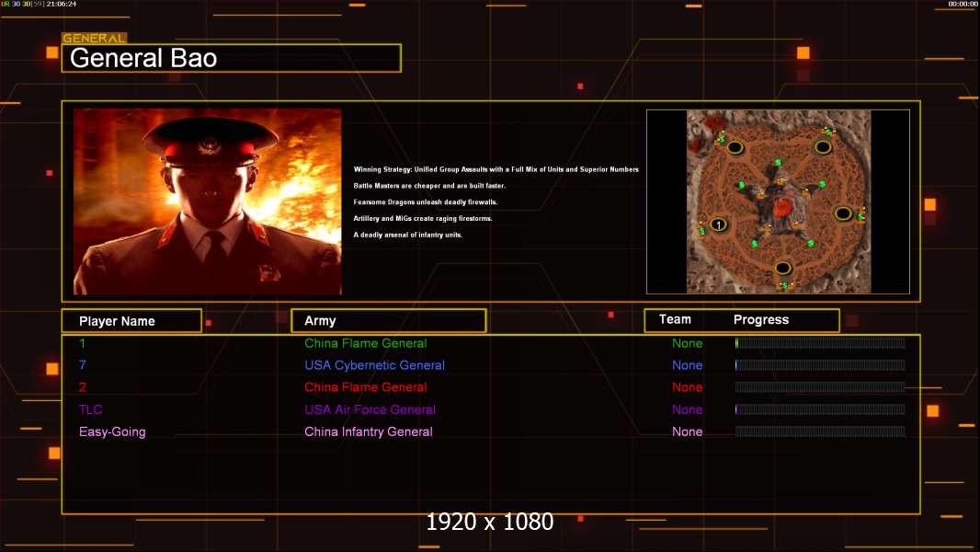Select the Easy-Going player name
The height and width of the screenshot is (552, 980).
coord(112,432)
